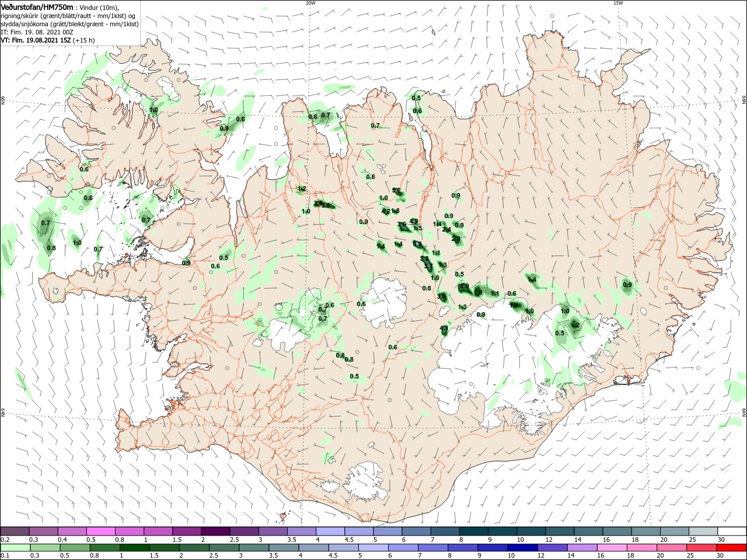Click the '5.2' precipitation value on the map
The image size is (747, 560).
[x=396, y=190]
